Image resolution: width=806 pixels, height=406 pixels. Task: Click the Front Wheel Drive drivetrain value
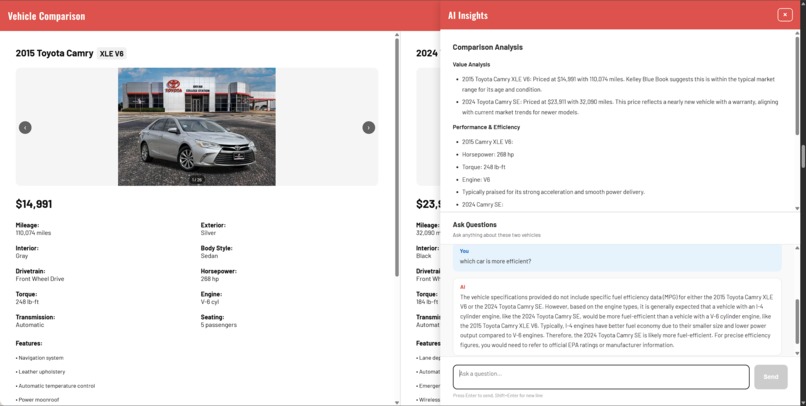click(40, 279)
